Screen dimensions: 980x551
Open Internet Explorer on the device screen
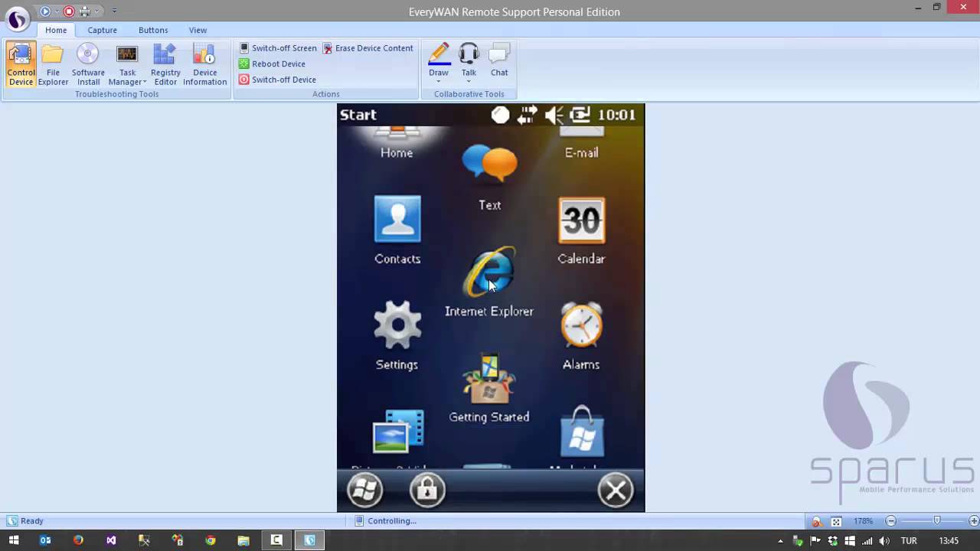[489, 282]
